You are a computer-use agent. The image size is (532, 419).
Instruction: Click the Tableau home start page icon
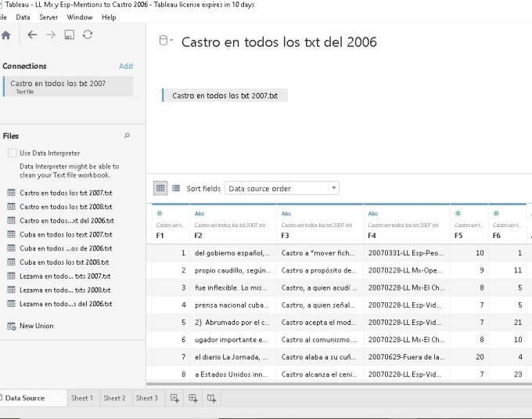pyautogui.click(x=5, y=35)
